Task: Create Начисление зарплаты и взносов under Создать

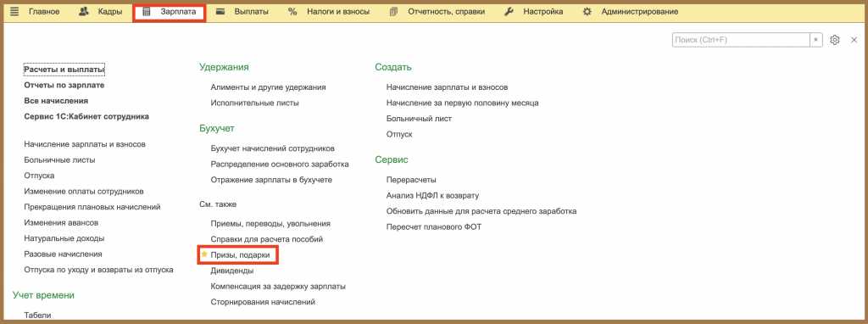Action: click(x=448, y=87)
